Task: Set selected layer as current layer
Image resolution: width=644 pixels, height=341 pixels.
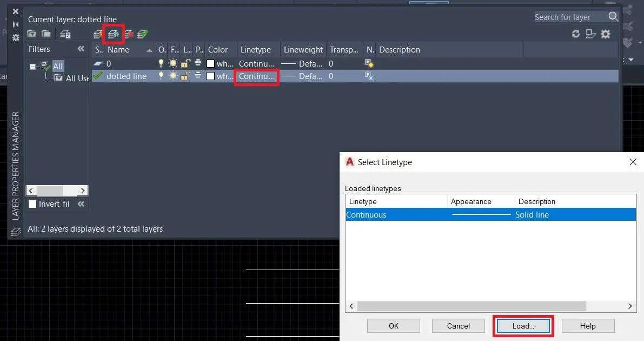Action: (142, 34)
